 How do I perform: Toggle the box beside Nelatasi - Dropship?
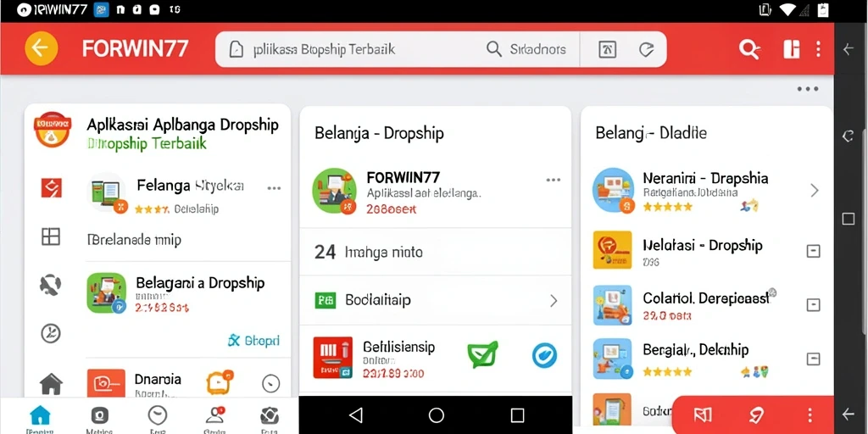[x=813, y=251]
